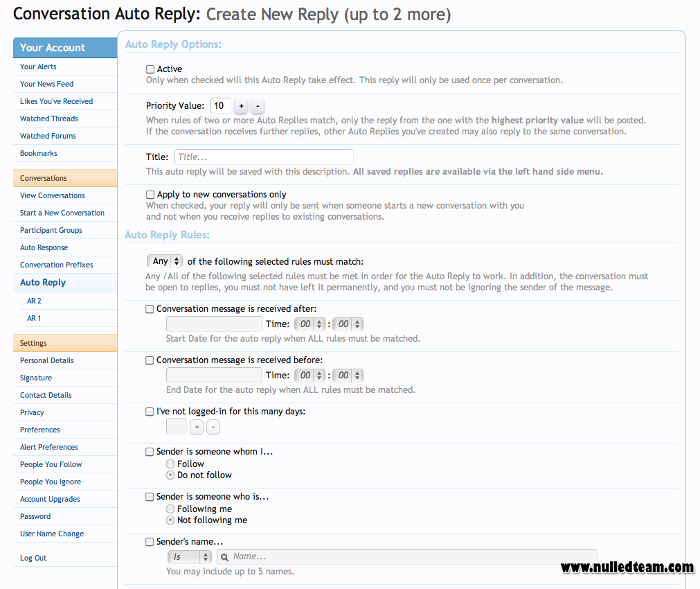Open the hour dropdown for received before time
Viewport: 700px width, 589px height.
click(309, 376)
